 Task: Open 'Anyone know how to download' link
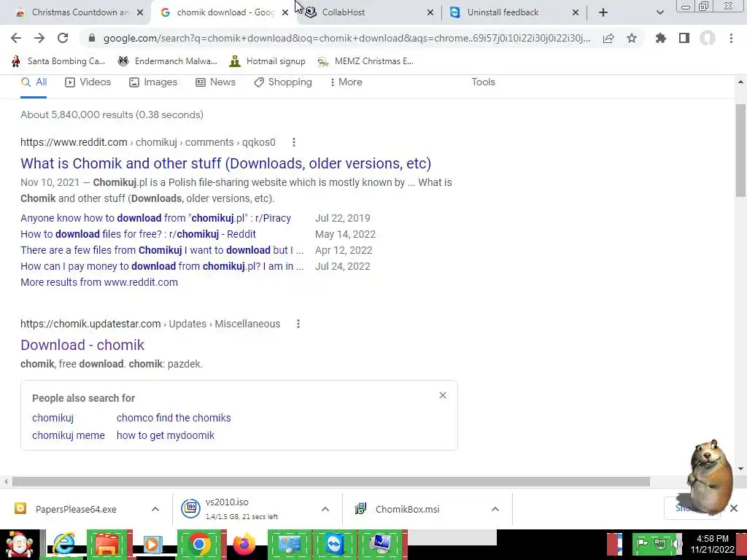[x=156, y=218]
